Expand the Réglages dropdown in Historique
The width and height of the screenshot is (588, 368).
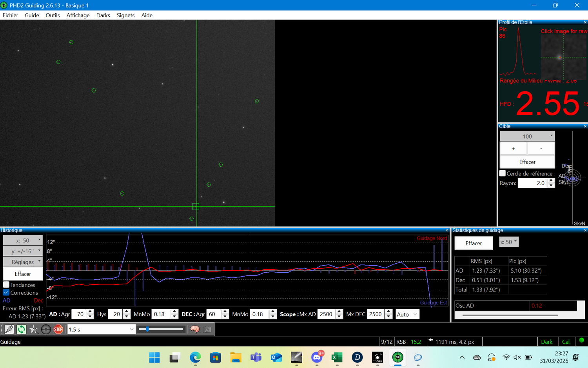pyautogui.click(x=23, y=262)
